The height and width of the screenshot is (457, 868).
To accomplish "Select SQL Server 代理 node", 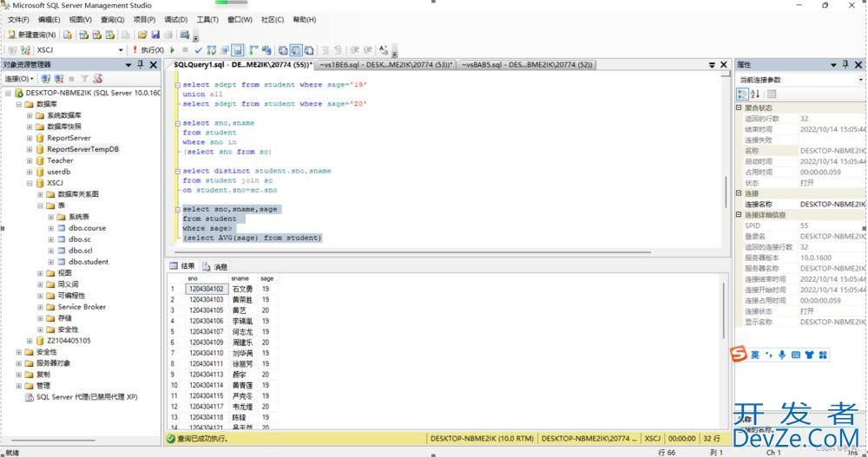I will pos(87,397).
